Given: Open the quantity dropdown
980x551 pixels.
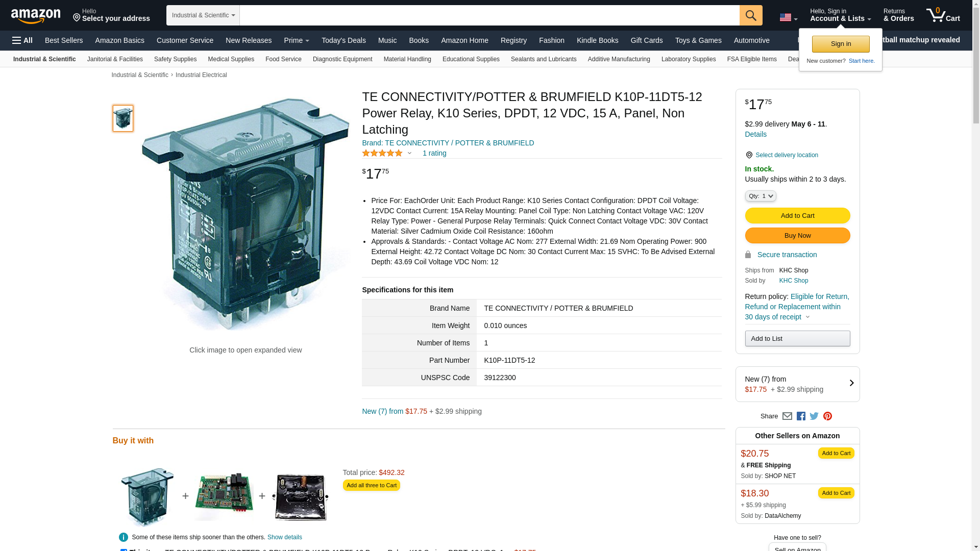Looking at the screenshot, I should click(760, 196).
